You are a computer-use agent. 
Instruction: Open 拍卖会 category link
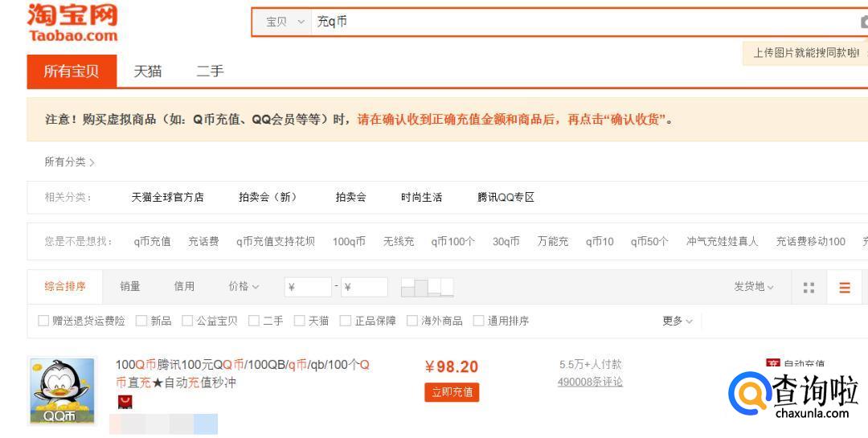tap(350, 197)
